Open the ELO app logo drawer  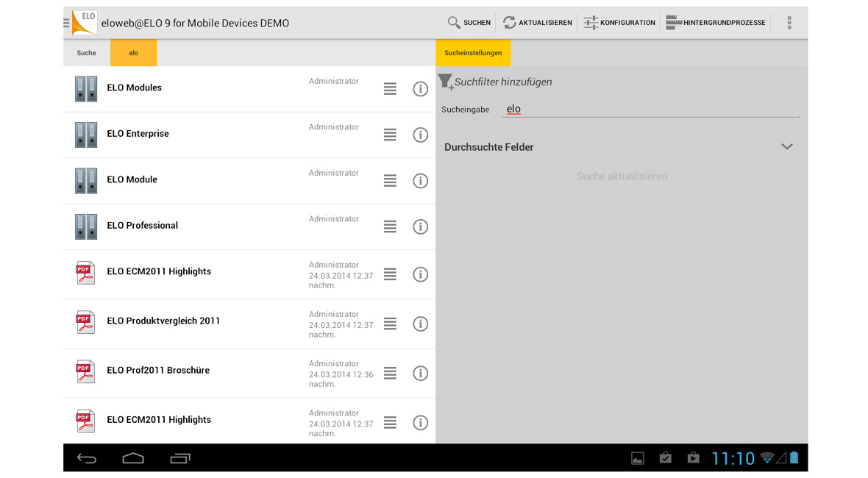(82, 23)
